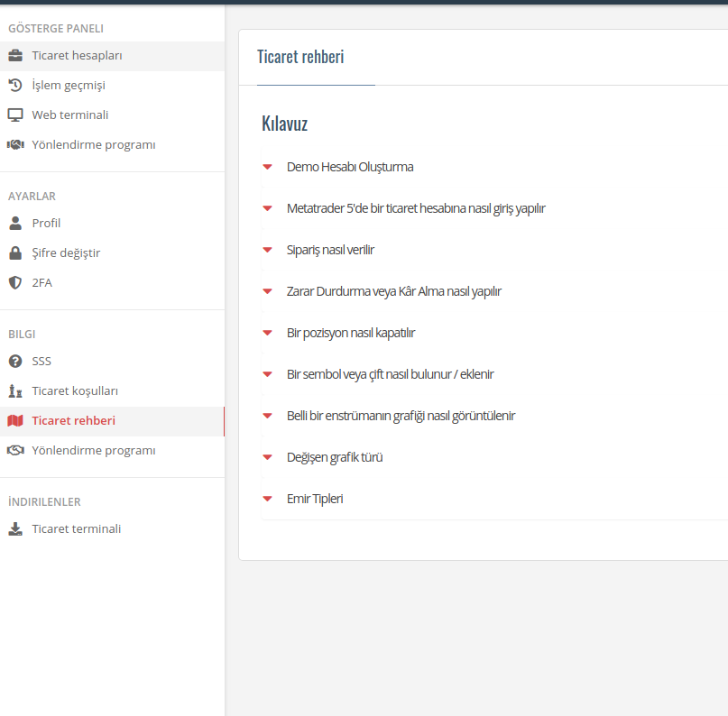This screenshot has width=728, height=716.
Task: Click the download icon beside Ticaret terminali
Action: pyautogui.click(x=15, y=529)
